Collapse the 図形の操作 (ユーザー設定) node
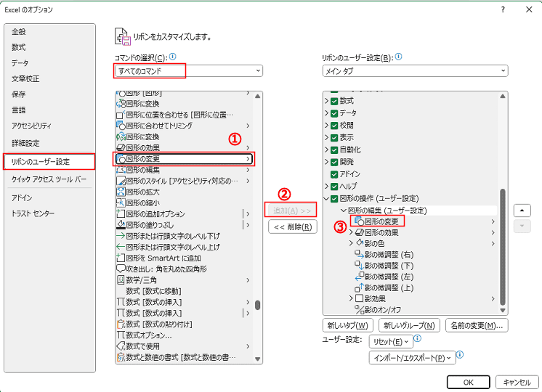The height and width of the screenshot is (392, 542). (326, 199)
